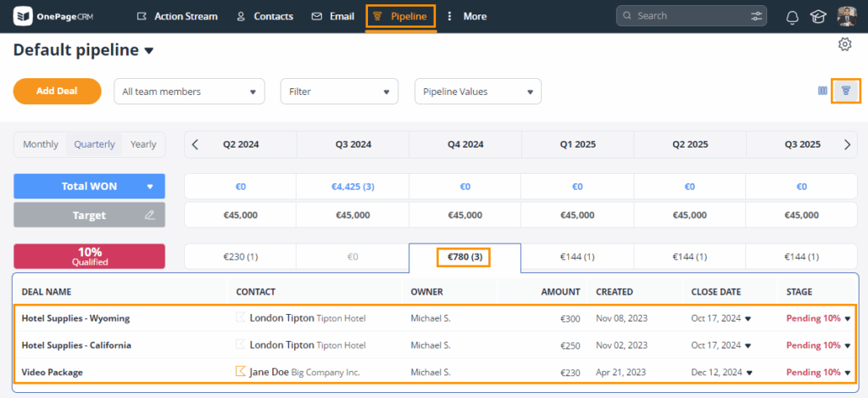868x398 pixels.
Task: Select the funnel forecast view icon
Action: click(845, 91)
